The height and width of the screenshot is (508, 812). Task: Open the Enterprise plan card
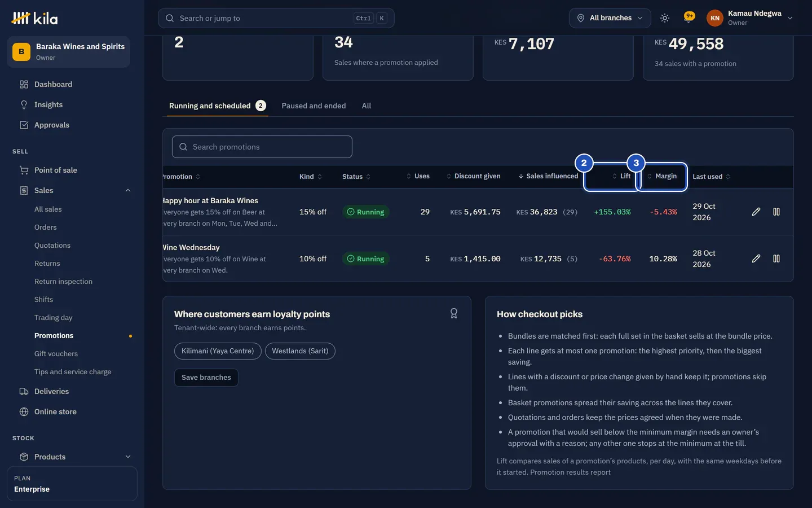[72, 484]
